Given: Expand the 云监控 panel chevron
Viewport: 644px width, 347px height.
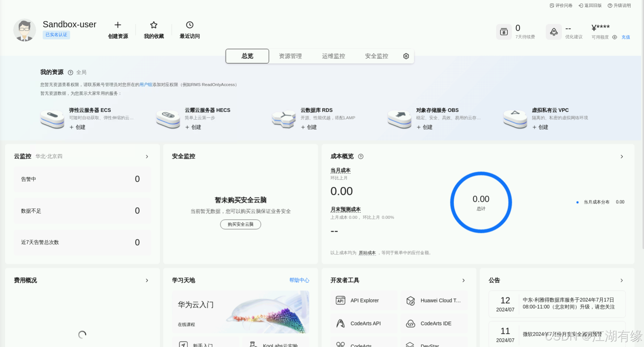Looking at the screenshot, I should (x=147, y=156).
